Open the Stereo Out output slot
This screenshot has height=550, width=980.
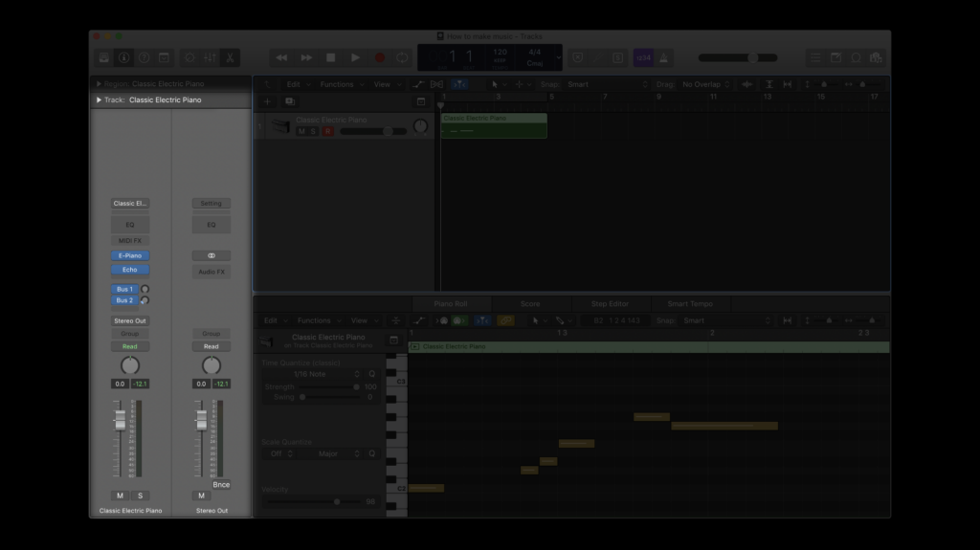point(130,320)
